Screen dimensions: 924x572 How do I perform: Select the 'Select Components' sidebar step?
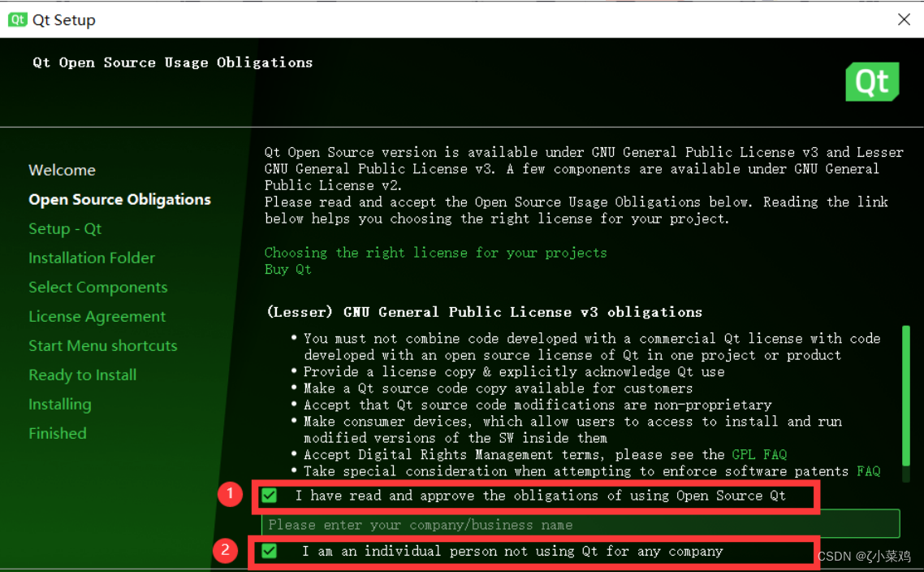tap(97, 287)
